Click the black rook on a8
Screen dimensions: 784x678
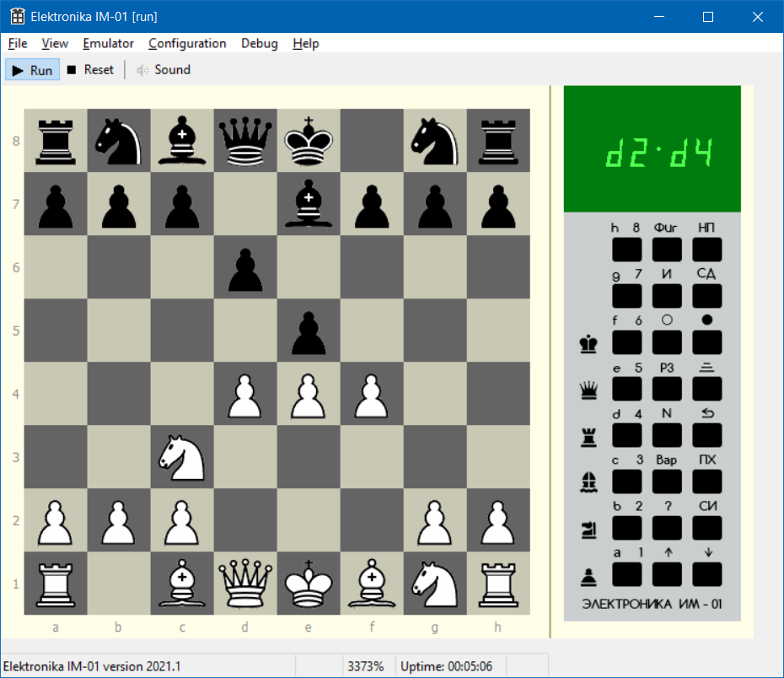tap(56, 141)
